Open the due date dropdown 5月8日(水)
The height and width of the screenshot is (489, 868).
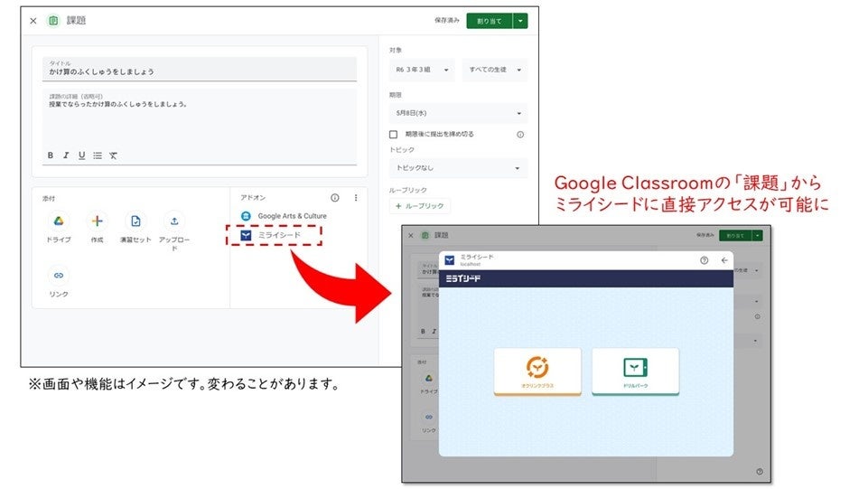[x=458, y=113]
